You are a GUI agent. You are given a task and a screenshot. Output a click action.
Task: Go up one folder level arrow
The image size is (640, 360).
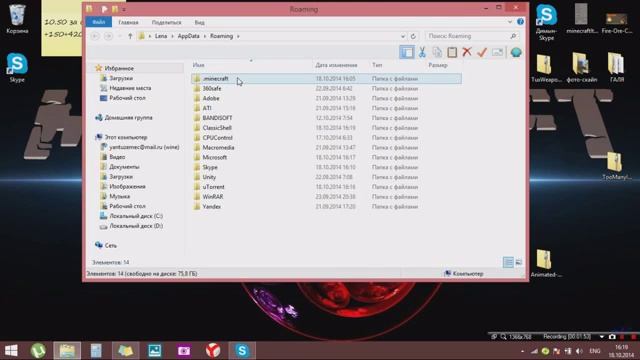pyautogui.click(x=130, y=36)
